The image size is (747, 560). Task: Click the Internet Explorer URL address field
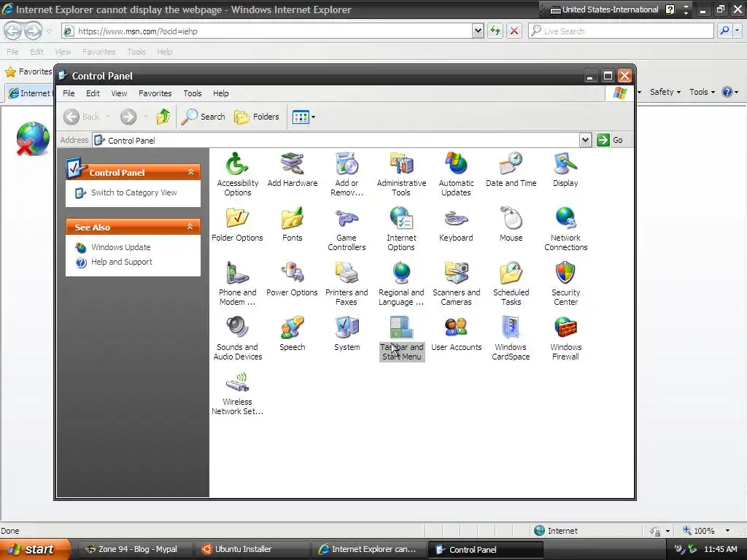pos(267,31)
